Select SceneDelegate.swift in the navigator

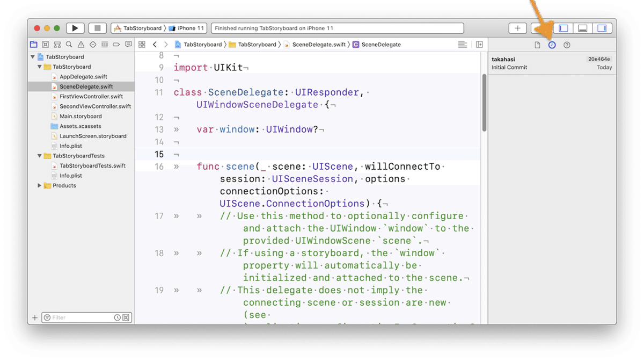(x=80, y=86)
